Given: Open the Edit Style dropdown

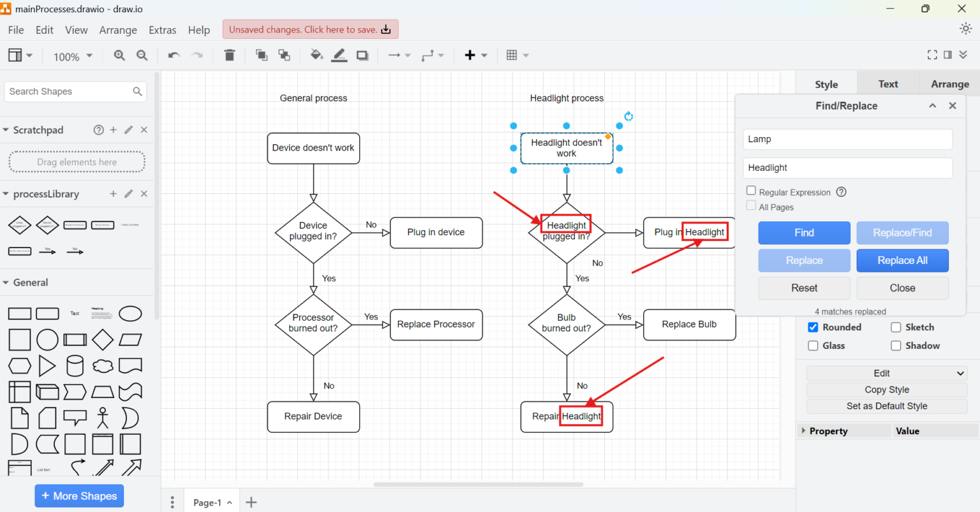Looking at the screenshot, I should click(886, 373).
